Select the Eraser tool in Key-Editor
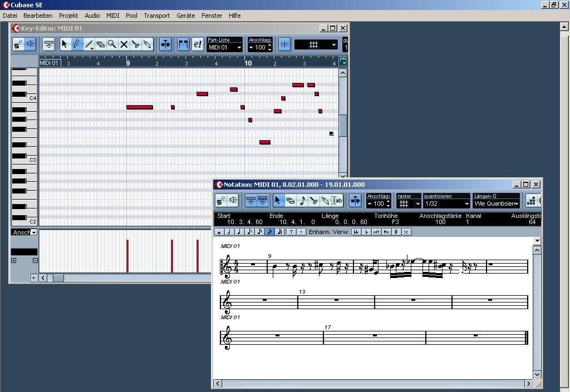The height and width of the screenshot is (392, 570). tap(100, 44)
